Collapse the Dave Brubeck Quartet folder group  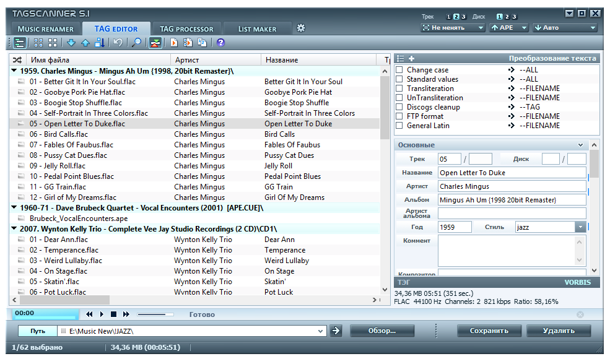coord(14,207)
